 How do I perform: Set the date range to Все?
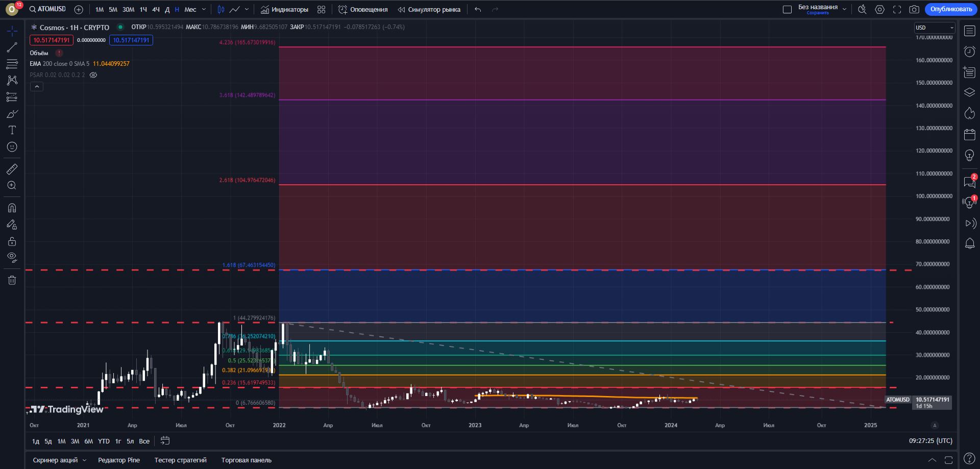coord(144,441)
